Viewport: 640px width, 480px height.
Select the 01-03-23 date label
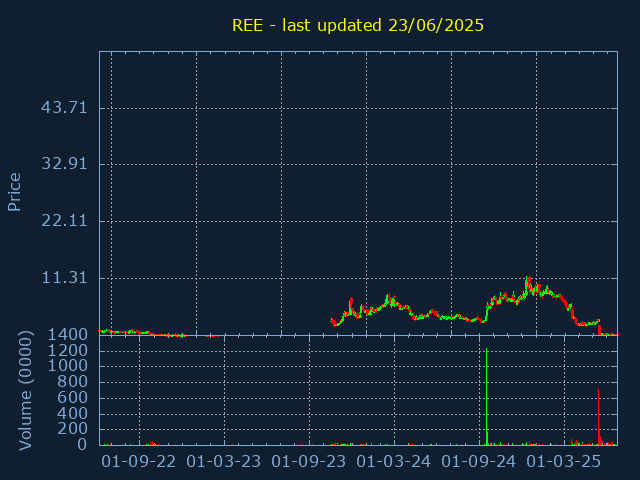click(224, 462)
